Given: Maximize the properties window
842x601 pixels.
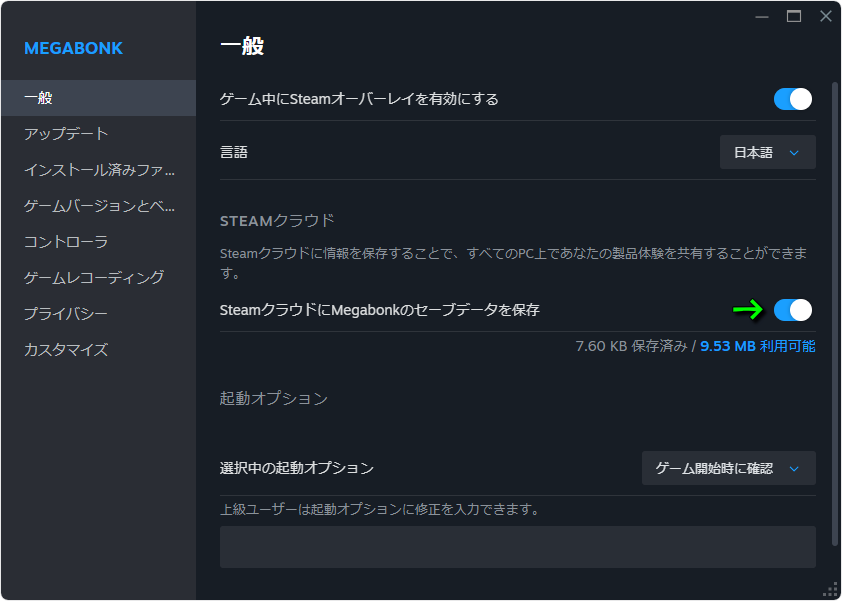Looking at the screenshot, I should [794, 16].
